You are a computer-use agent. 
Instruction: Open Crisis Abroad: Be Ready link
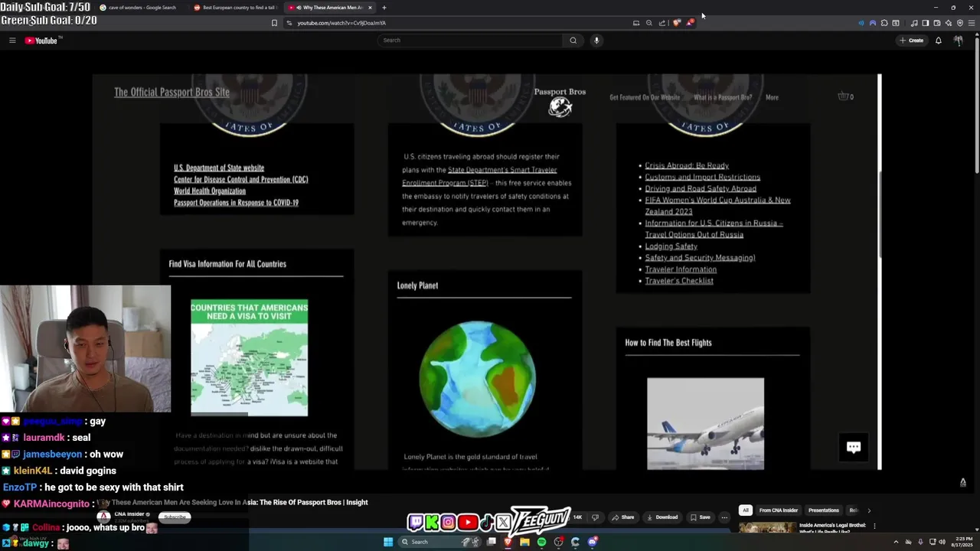coord(687,165)
